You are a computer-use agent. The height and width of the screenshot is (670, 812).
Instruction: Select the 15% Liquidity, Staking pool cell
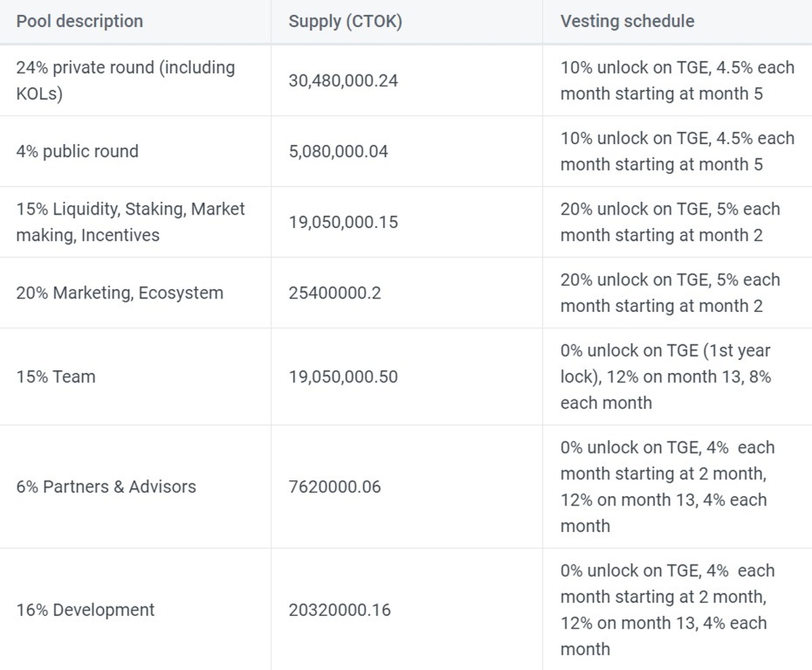[x=131, y=222]
